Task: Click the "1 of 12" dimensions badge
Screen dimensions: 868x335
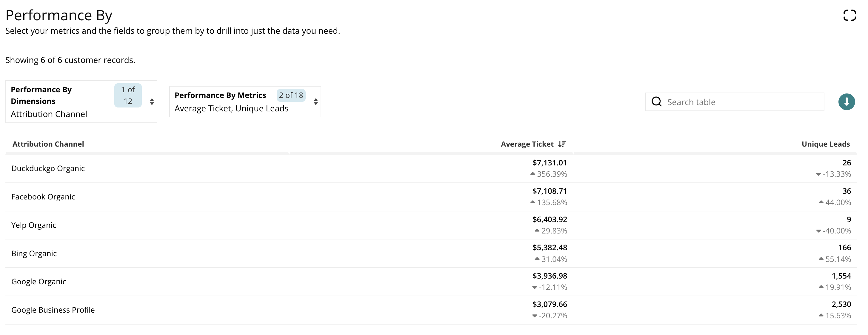Action: (128, 95)
